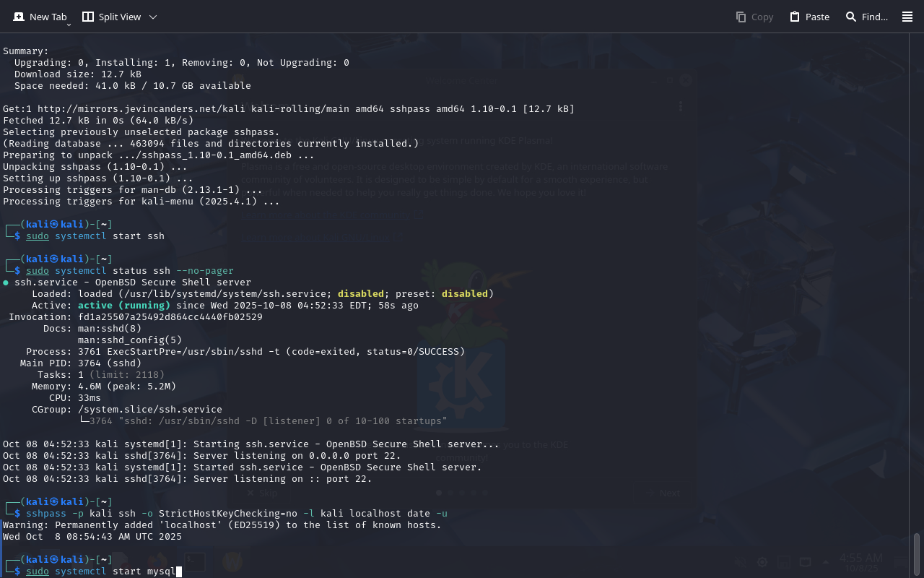This screenshot has height=578, width=924.
Task: Click the 'Main PID: 3764 (sshd)' line
Action: (81, 363)
